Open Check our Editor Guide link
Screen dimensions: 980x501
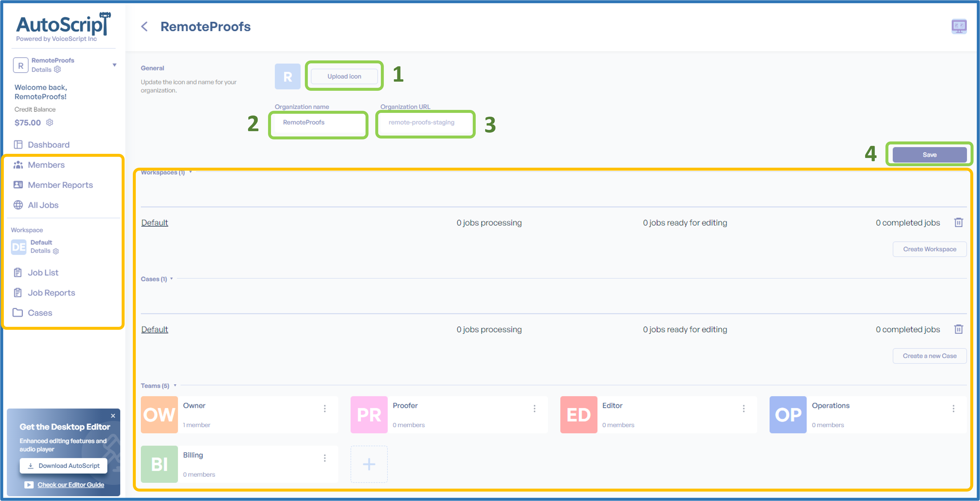point(71,484)
